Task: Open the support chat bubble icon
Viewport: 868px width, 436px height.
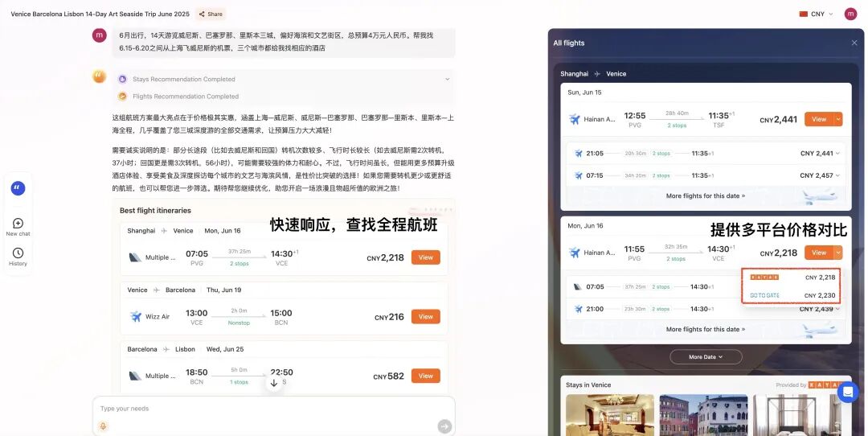Action: tap(848, 393)
